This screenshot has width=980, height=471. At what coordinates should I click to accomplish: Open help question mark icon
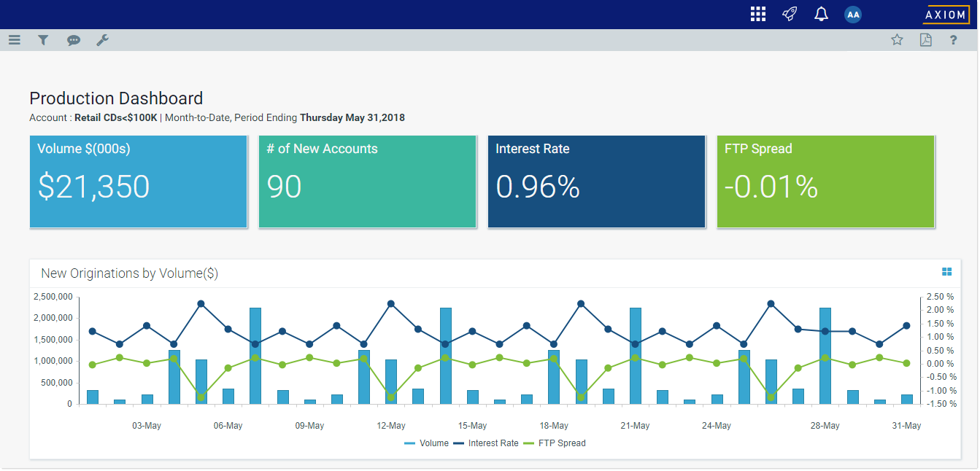pyautogui.click(x=953, y=40)
